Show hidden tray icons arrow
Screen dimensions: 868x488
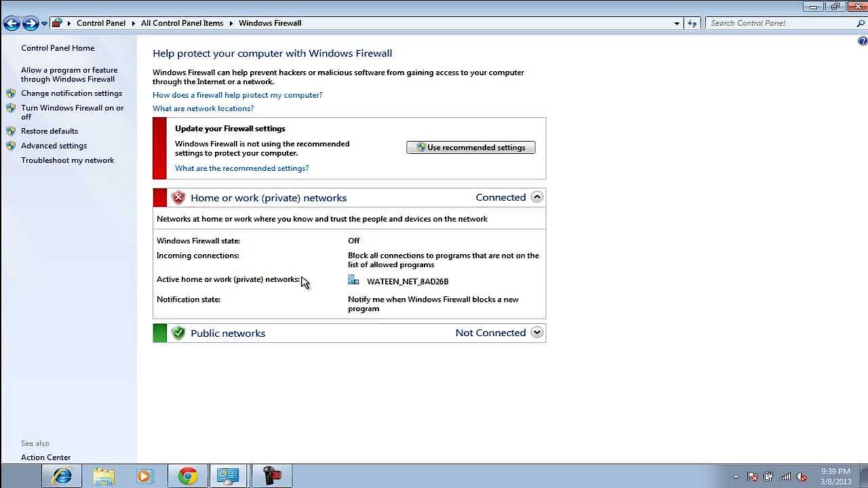pos(736,476)
